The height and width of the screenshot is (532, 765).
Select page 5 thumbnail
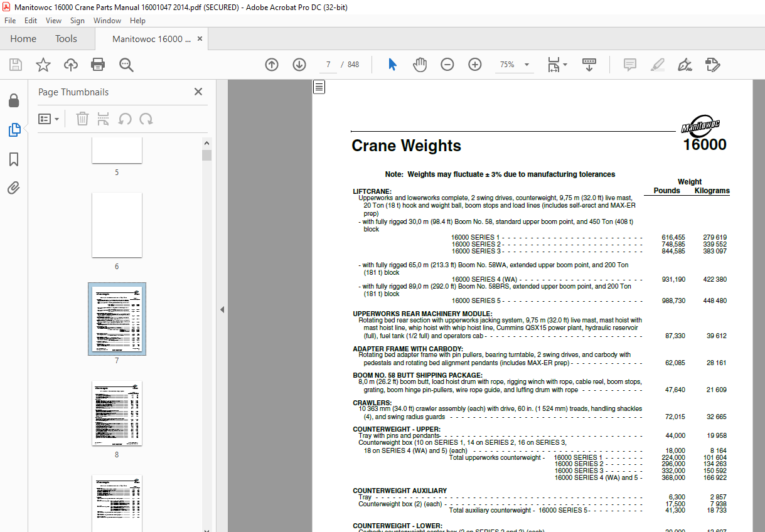[117, 149]
